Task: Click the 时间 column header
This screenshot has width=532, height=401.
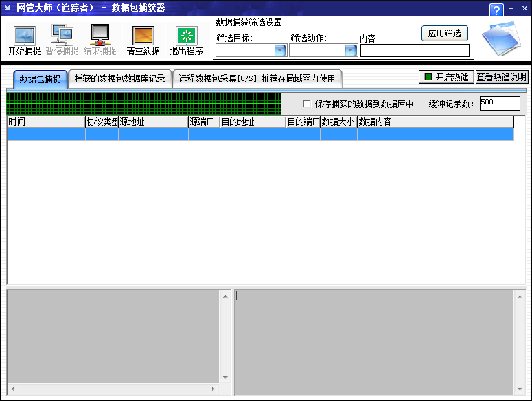Action: (46, 122)
